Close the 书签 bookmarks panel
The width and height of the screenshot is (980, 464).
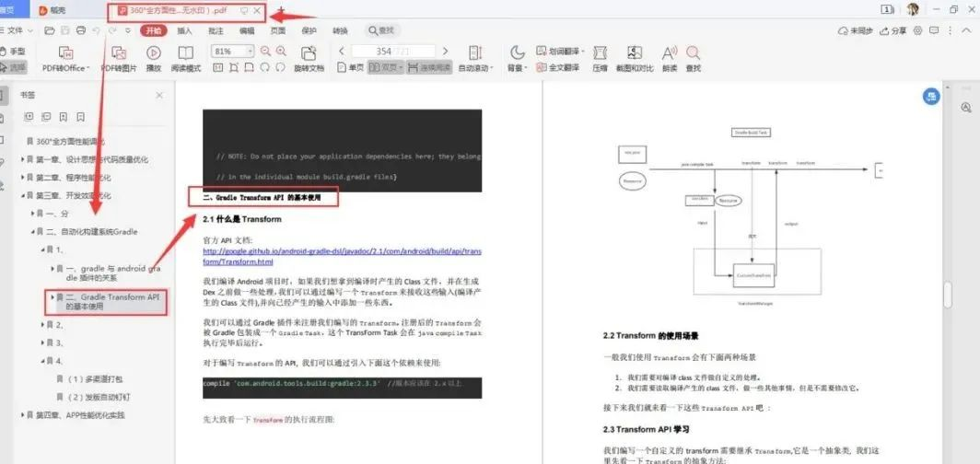click(x=159, y=95)
